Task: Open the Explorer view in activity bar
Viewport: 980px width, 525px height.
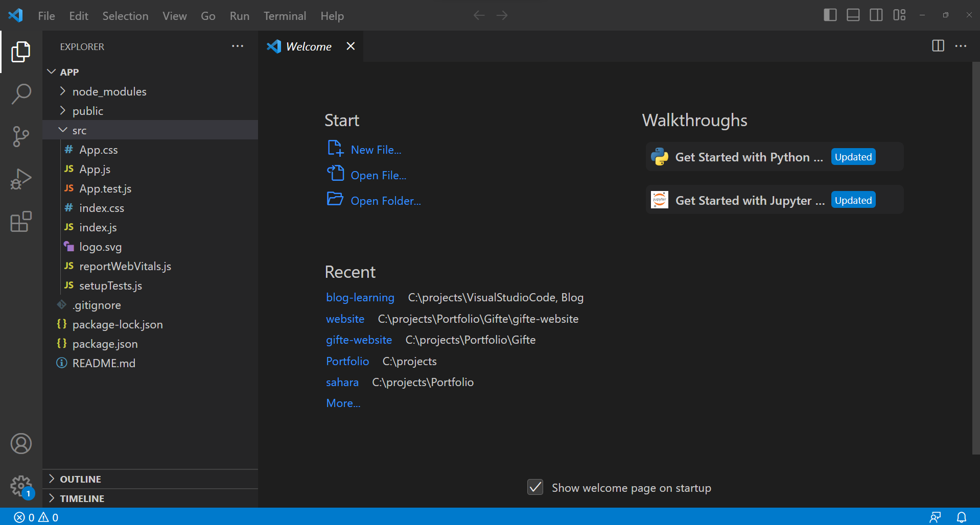Action: click(21, 52)
